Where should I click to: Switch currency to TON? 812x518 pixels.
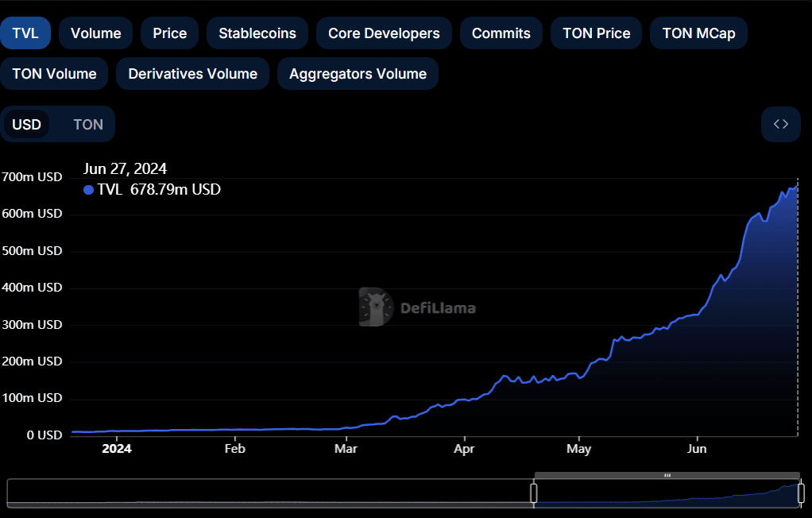pyautogui.click(x=87, y=124)
